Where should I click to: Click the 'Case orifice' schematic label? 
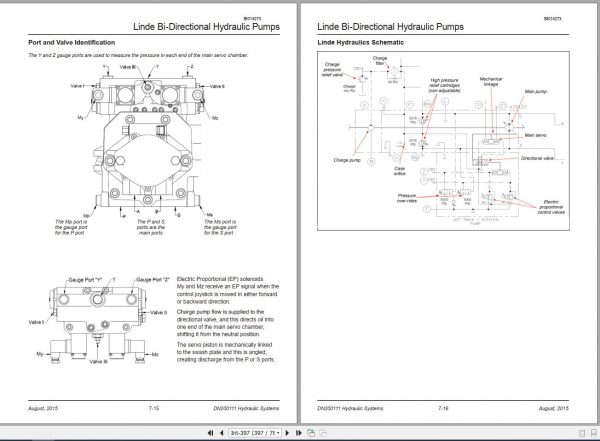(x=399, y=171)
